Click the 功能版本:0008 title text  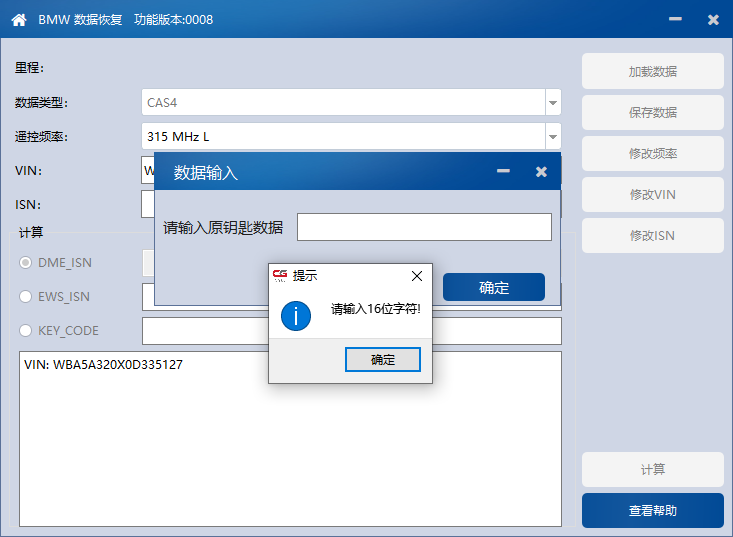point(173,20)
